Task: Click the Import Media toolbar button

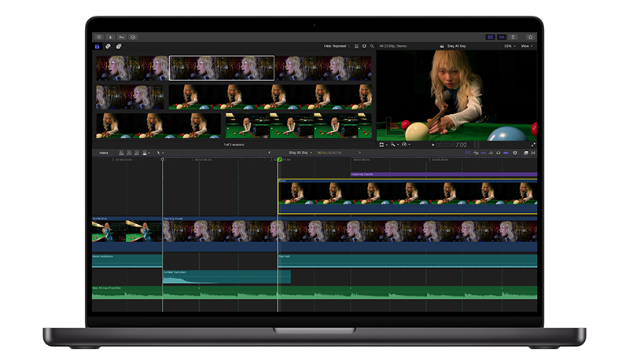Action: [x=110, y=36]
